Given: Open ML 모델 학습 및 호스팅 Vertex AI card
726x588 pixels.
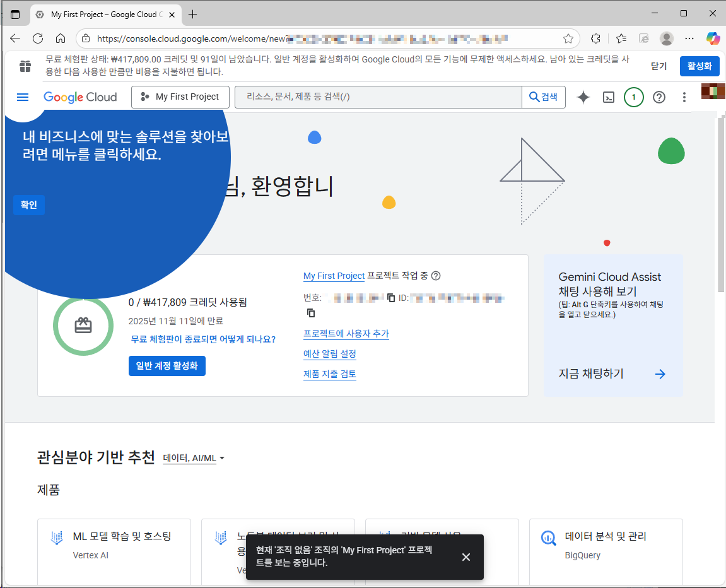Looking at the screenshot, I should coord(114,551).
